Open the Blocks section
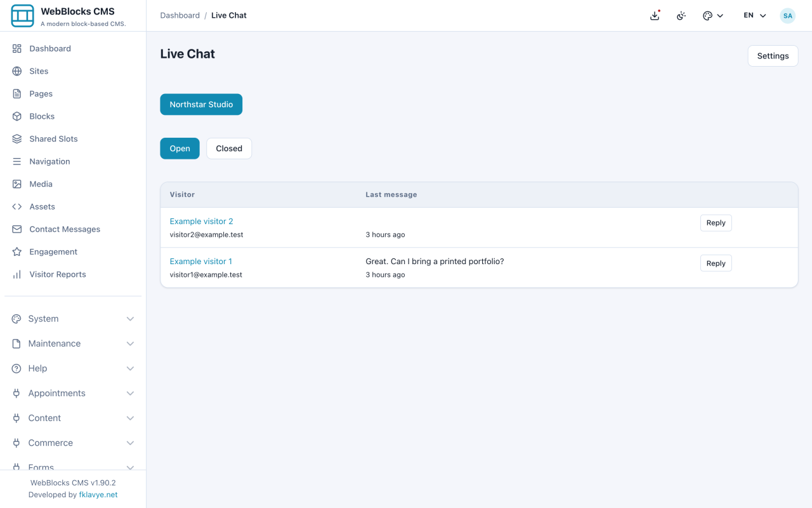 tap(73, 116)
